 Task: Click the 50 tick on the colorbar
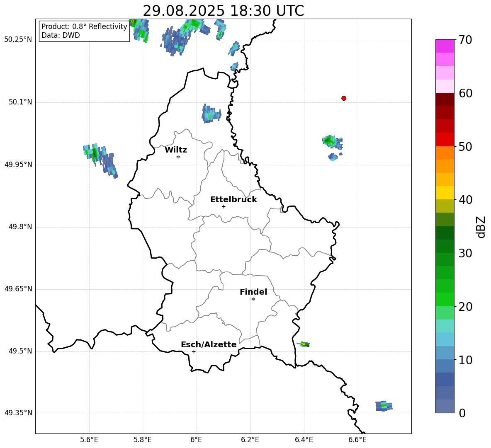[465, 146]
